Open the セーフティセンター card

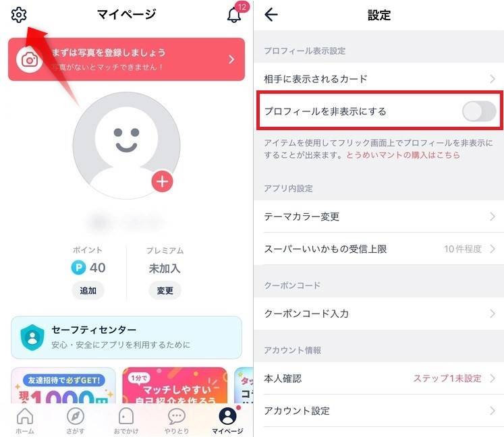tap(126, 337)
